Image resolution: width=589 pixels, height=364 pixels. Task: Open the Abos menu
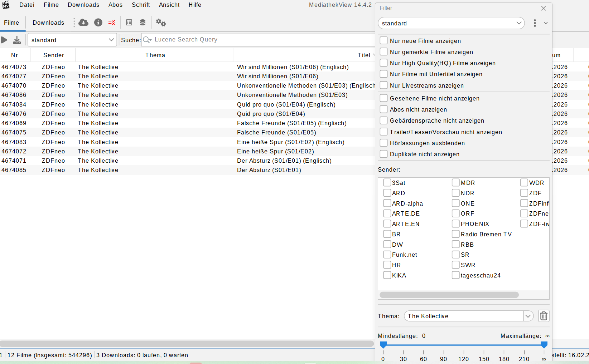coord(115,5)
